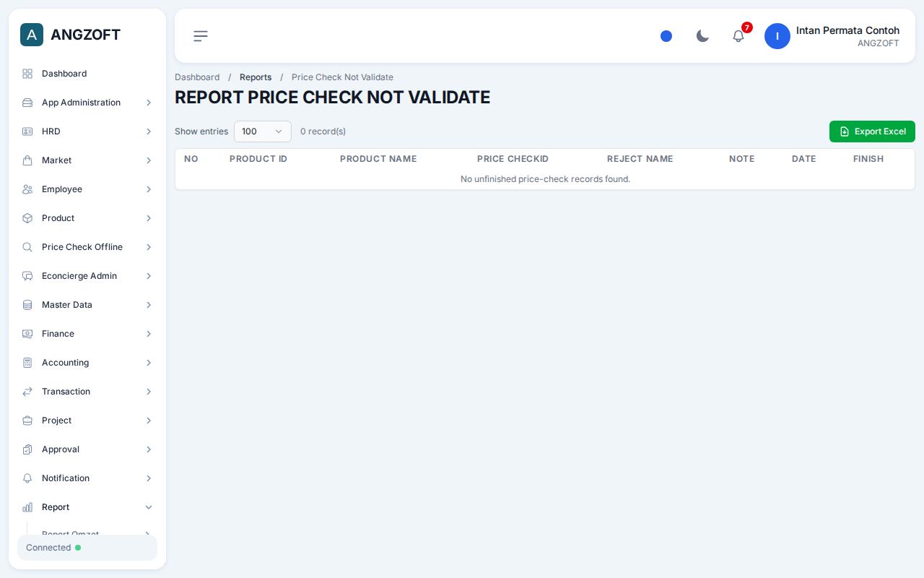This screenshot has width=924, height=578.
Task: Click the Econcierge Admin chat icon
Action: [x=27, y=276]
